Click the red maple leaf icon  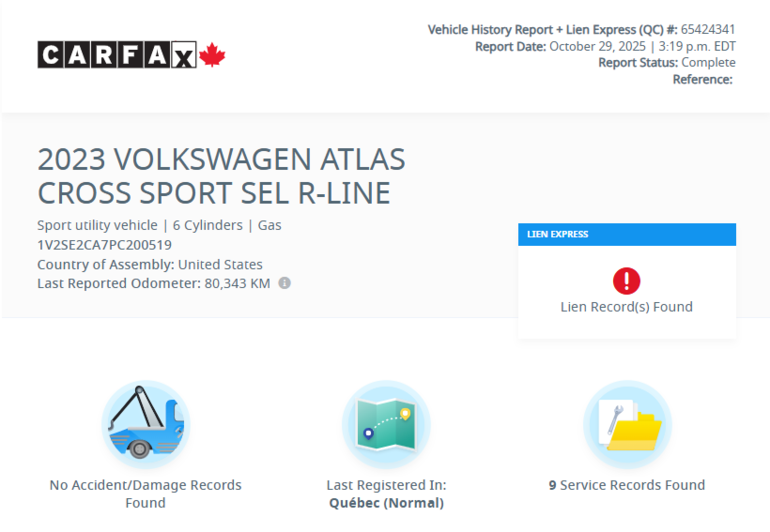[212, 55]
